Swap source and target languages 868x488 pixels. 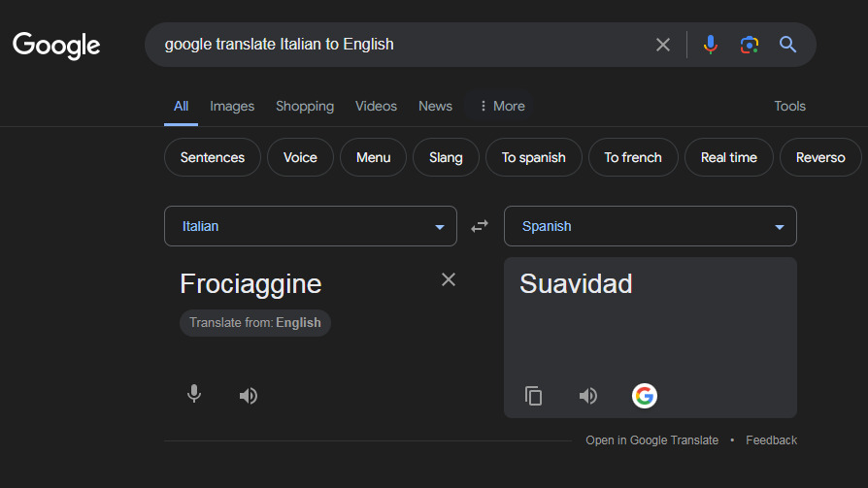coord(480,226)
